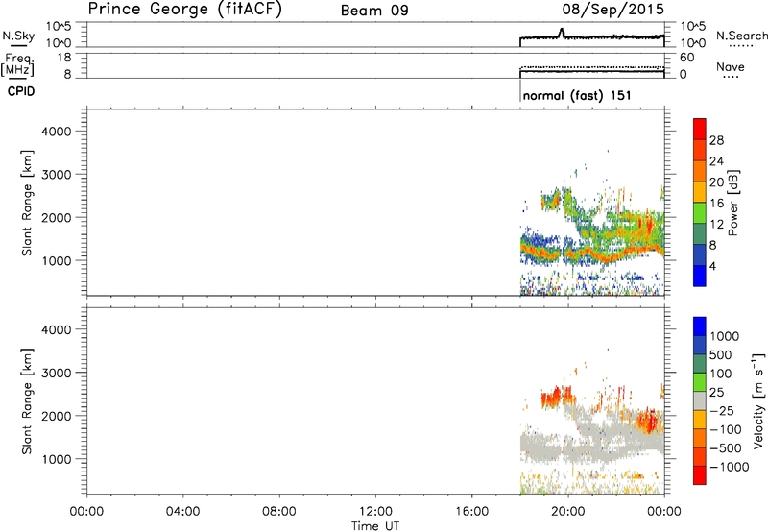This screenshot has height=532, width=768.
Task: Click the "100" tick label on the Velocity colorbar
Action: (x=721, y=374)
